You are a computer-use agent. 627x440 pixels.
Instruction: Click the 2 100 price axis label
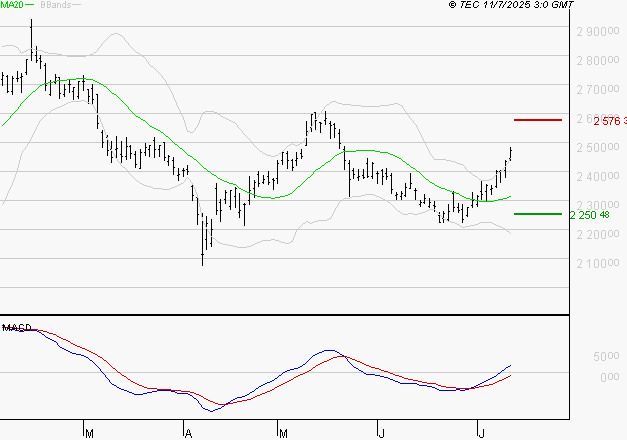pyautogui.click(x=598, y=264)
